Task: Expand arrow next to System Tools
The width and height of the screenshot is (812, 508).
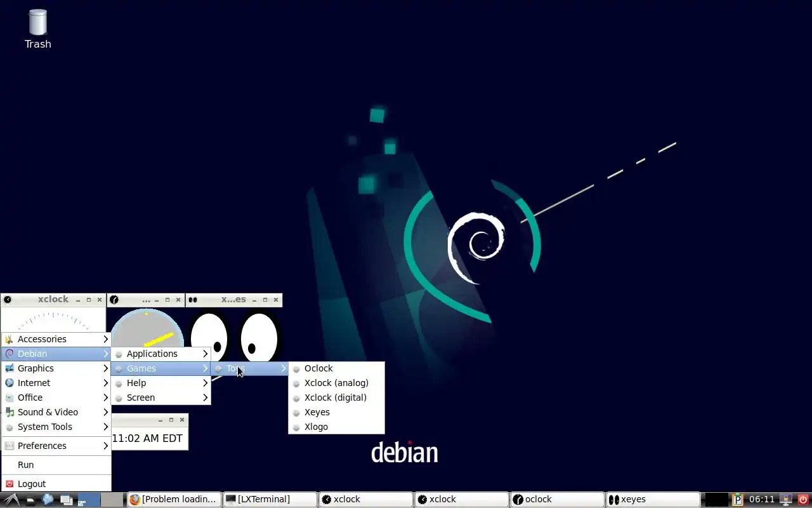Action: [105, 427]
